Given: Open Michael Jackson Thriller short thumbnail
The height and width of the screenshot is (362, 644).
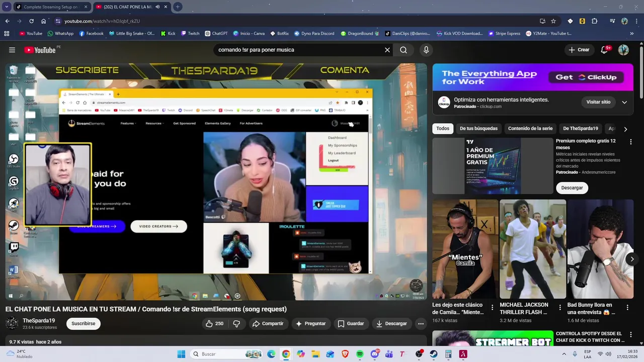Looking at the screenshot, I should [533, 249].
